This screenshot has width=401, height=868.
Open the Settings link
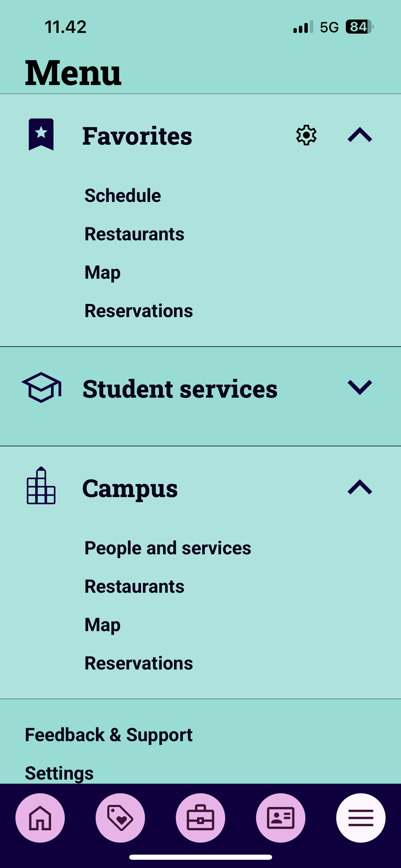[x=59, y=773]
